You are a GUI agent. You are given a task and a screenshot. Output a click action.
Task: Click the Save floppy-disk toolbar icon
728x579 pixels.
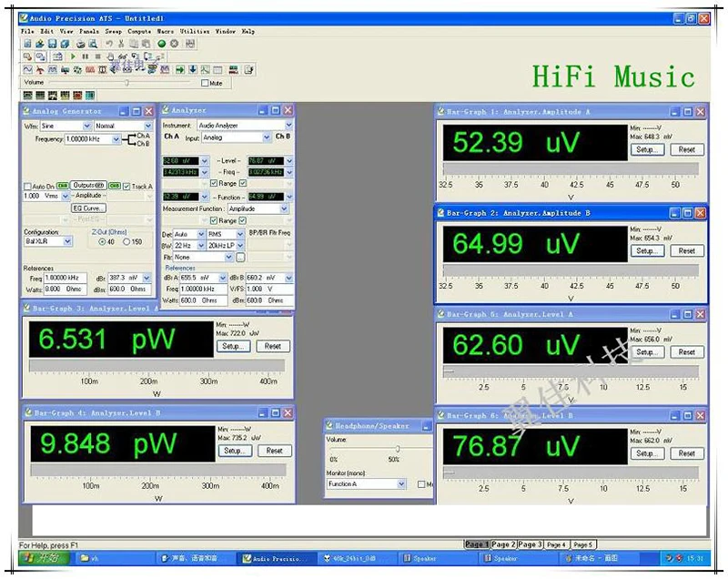tap(52, 44)
